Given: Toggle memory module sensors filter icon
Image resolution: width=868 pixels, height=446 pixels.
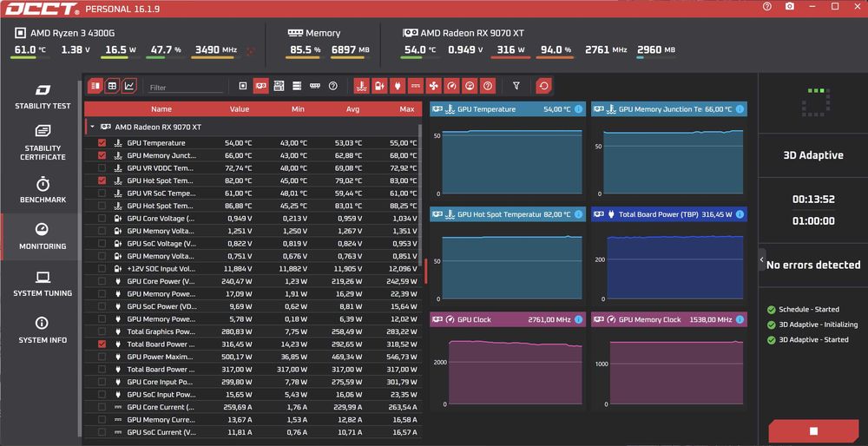Looking at the screenshot, I should coord(315,86).
